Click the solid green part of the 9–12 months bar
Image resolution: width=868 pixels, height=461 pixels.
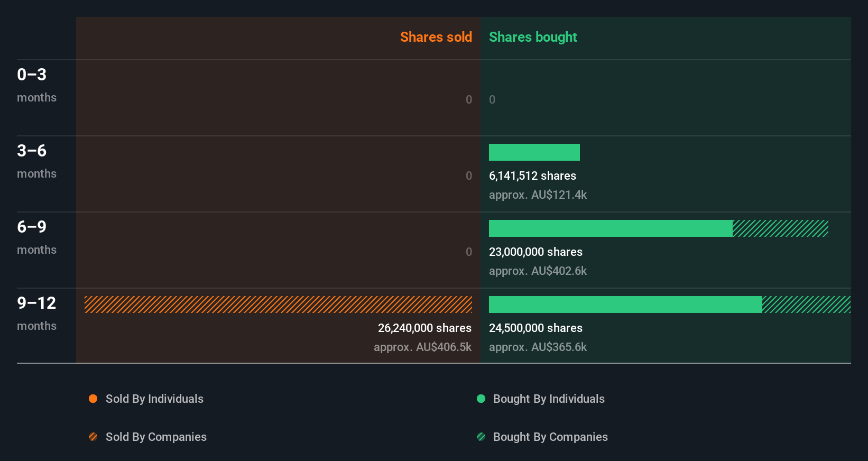(625, 305)
